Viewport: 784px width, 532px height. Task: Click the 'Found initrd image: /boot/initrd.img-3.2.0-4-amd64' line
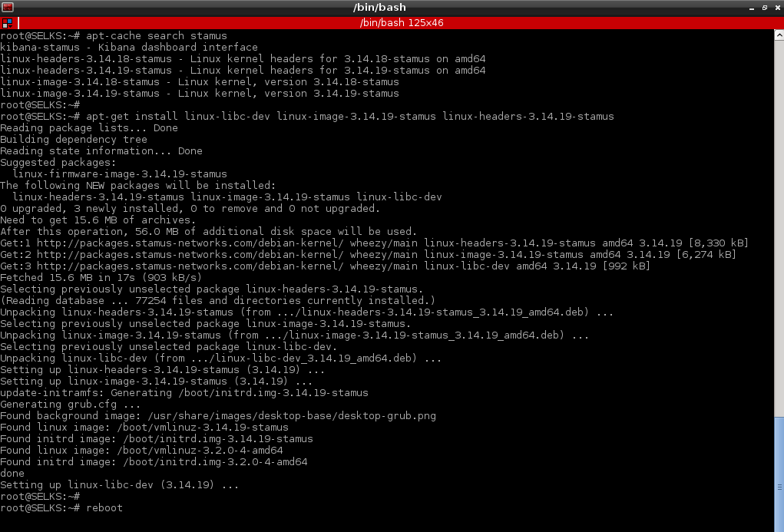coord(154,461)
